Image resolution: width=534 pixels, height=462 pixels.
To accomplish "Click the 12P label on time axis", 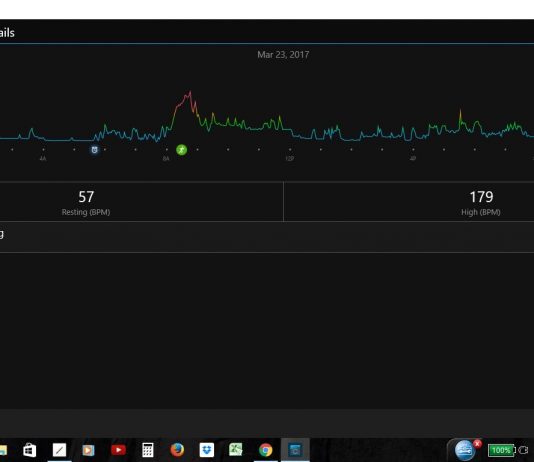I will point(289,158).
